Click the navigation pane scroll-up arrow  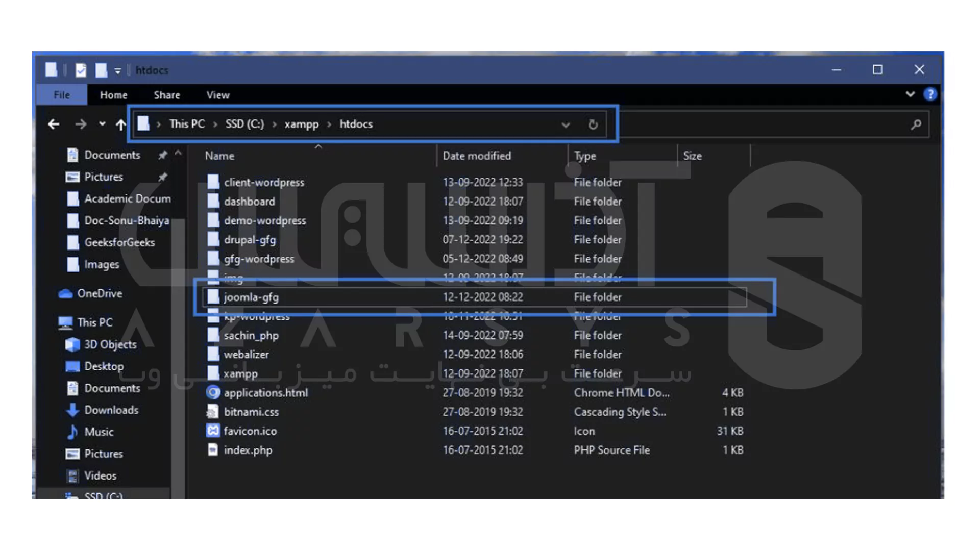pyautogui.click(x=178, y=153)
